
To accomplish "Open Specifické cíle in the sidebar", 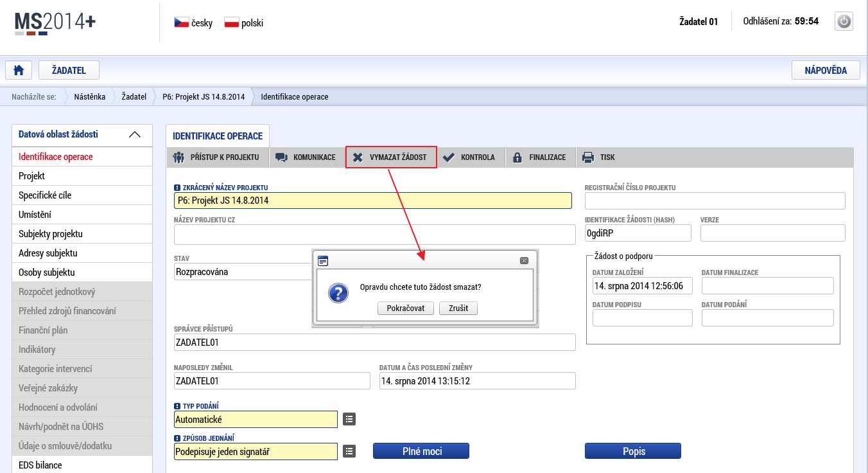I will [x=82, y=195].
